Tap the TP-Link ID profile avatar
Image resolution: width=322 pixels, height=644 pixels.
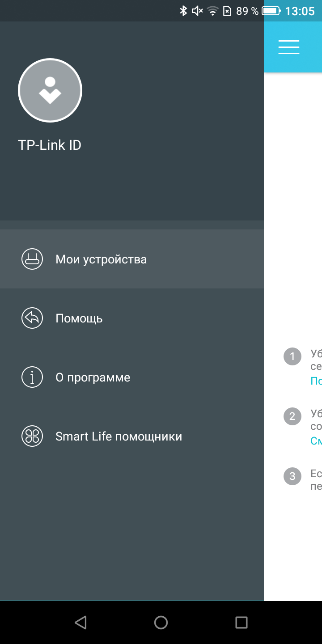(x=50, y=90)
